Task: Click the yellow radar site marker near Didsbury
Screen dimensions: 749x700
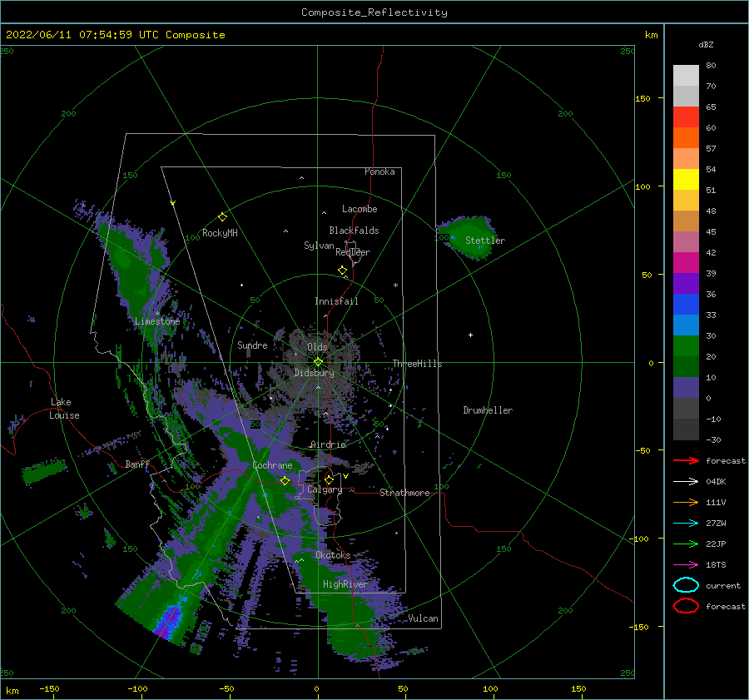Action: click(318, 362)
